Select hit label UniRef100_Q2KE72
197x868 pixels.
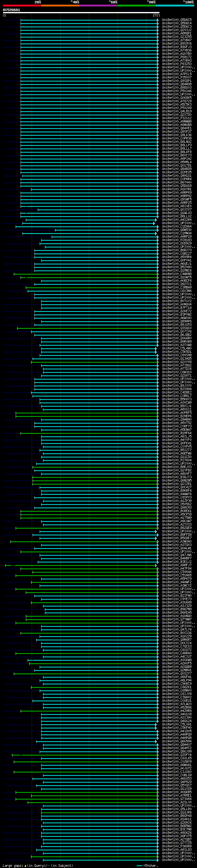176,311
